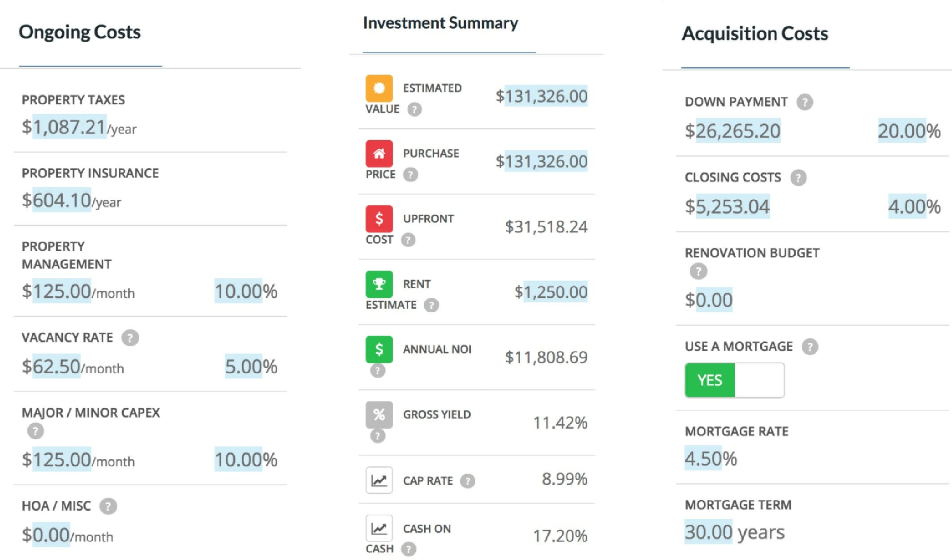Image resolution: width=952 pixels, height=560 pixels.
Task: Open help for Vacancy Rate
Action: pyautogui.click(x=130, y=338)
